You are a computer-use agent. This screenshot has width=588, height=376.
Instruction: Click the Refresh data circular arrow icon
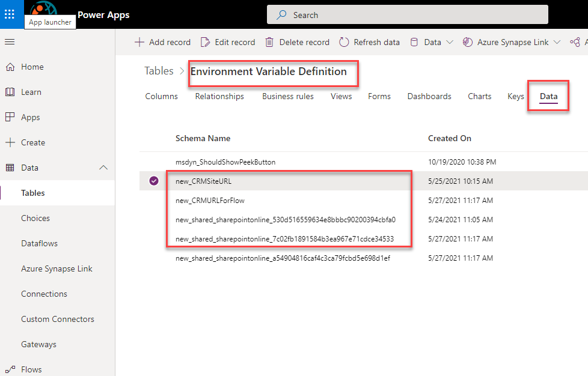344,42
